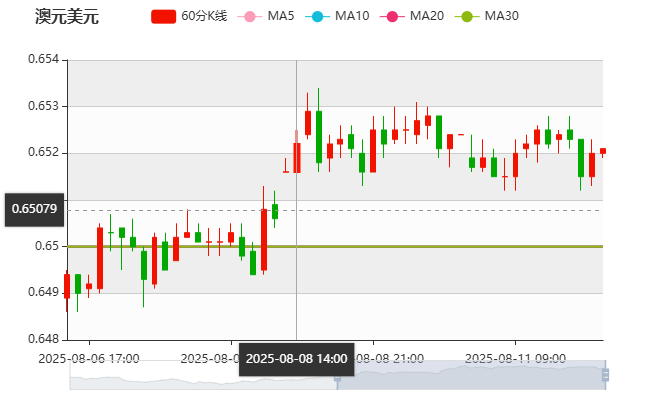This screenshot has height=400, width=670.
Task: Toggle the 60分K线 legend red icon
Action: [163, 16]
